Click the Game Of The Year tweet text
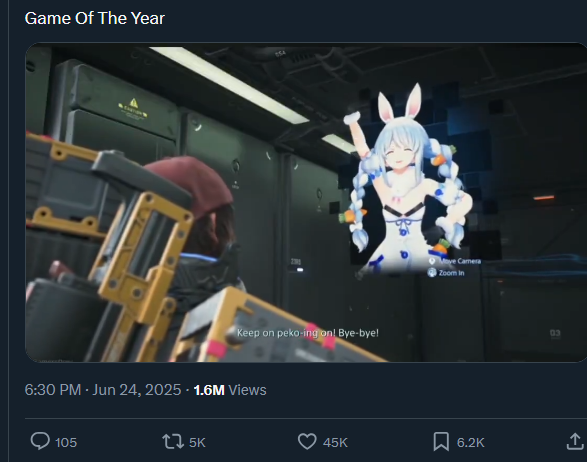 (x=95, y=18)
